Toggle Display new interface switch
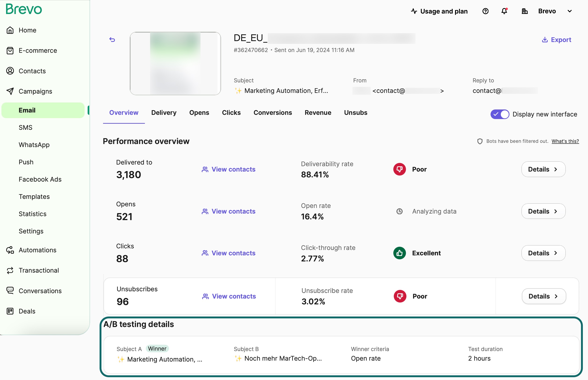588x380 pixels. coord(500,114)
